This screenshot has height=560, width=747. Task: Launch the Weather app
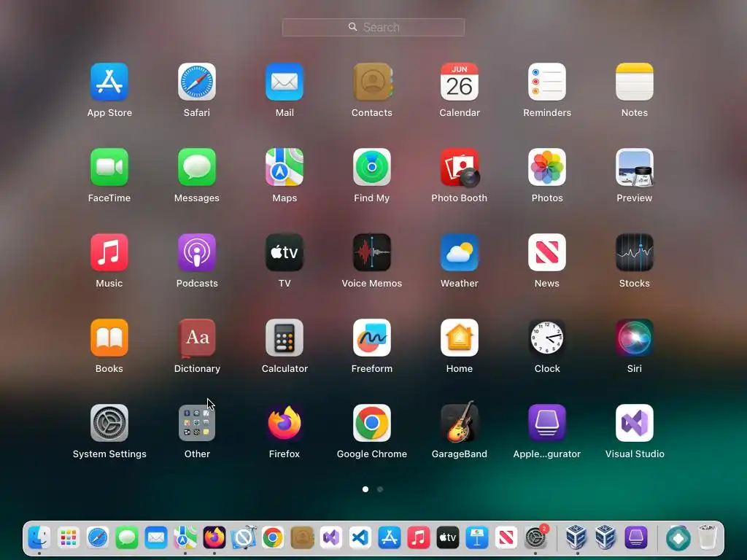point(460,252)
